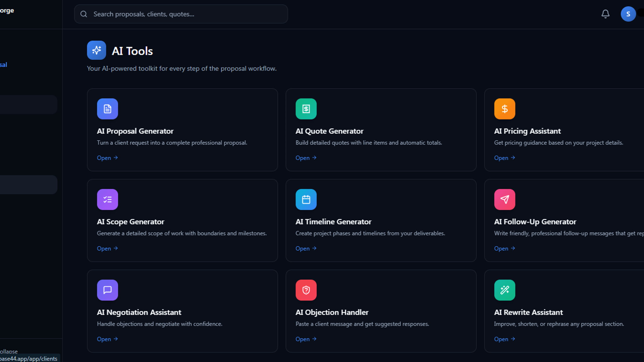Click the AI Quote Generator receipt icon
The height and width of the screenshot is (362, 644).
click(306, 109)
